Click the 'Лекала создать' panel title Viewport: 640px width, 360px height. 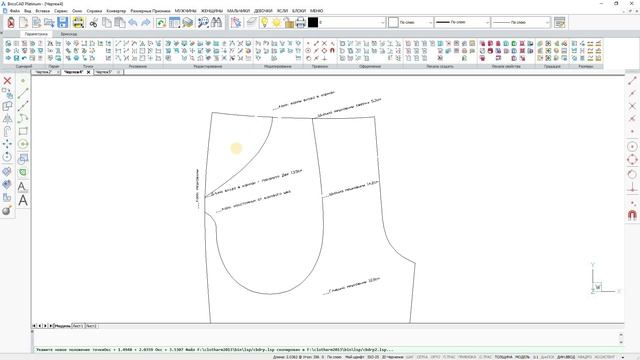[x=440, y=66]
